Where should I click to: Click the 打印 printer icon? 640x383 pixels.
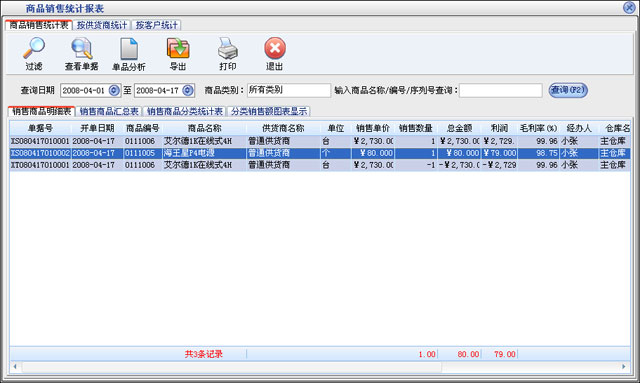coord(227,49)
